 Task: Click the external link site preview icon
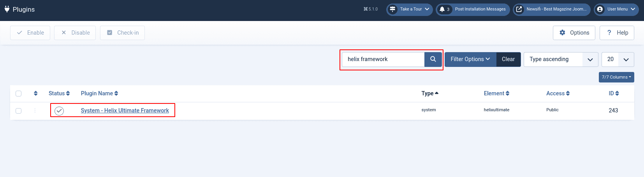(519, 9)
